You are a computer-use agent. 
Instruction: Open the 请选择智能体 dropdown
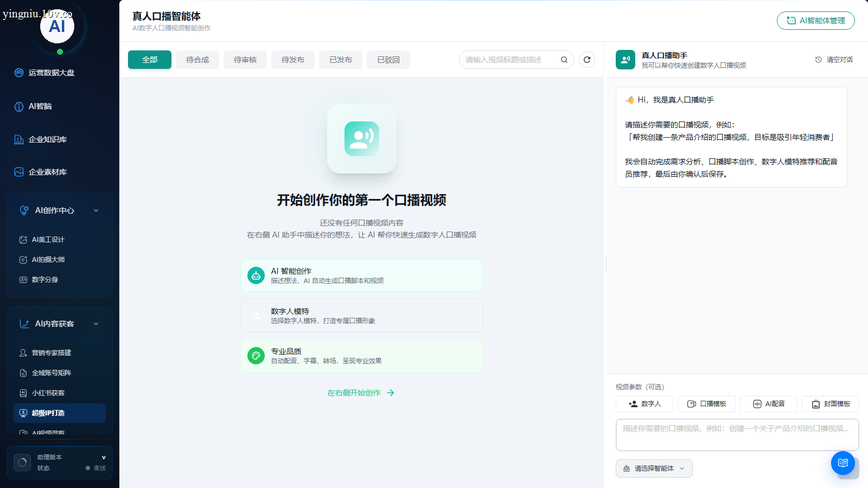pos(654,468)
